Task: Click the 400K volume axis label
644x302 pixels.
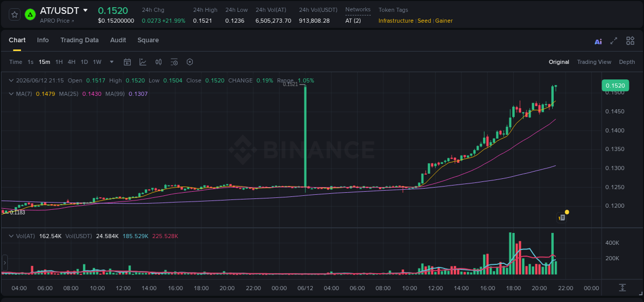Action: click(612, 243)
